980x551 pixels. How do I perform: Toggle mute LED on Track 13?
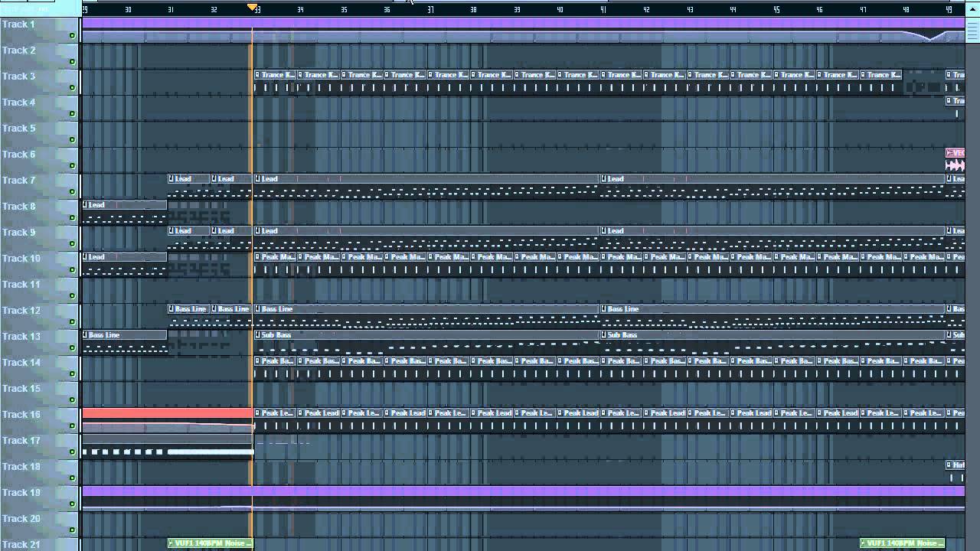click(73, 348)
